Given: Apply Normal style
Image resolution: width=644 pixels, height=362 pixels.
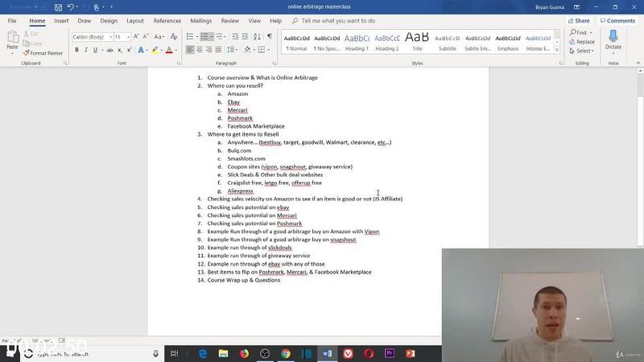Looking at the screenshot, I should [x=296, y=43].
